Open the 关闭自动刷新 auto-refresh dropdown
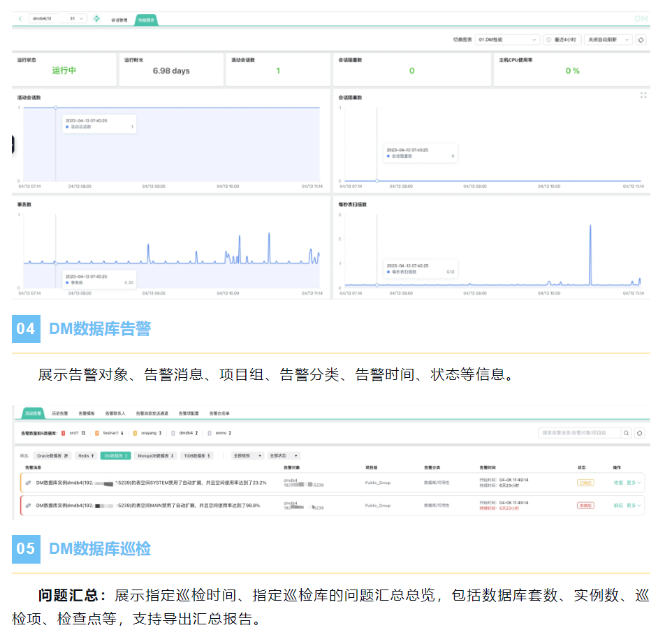The image size is (672, 630). click(x=608, y=41)
